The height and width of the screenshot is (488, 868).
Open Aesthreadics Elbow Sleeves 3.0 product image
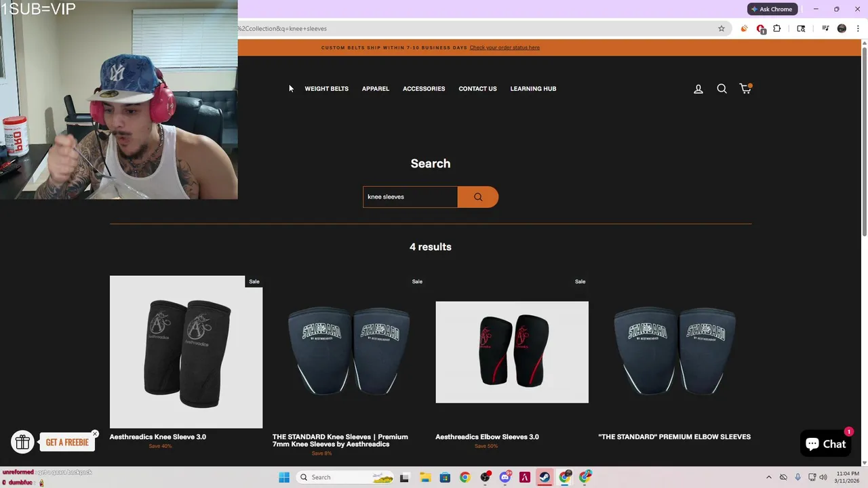(x=512, y=352)
